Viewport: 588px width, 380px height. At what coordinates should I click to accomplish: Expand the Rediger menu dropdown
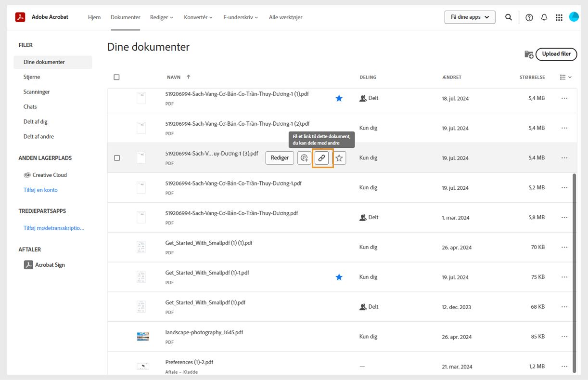click(x=161, y=17)
